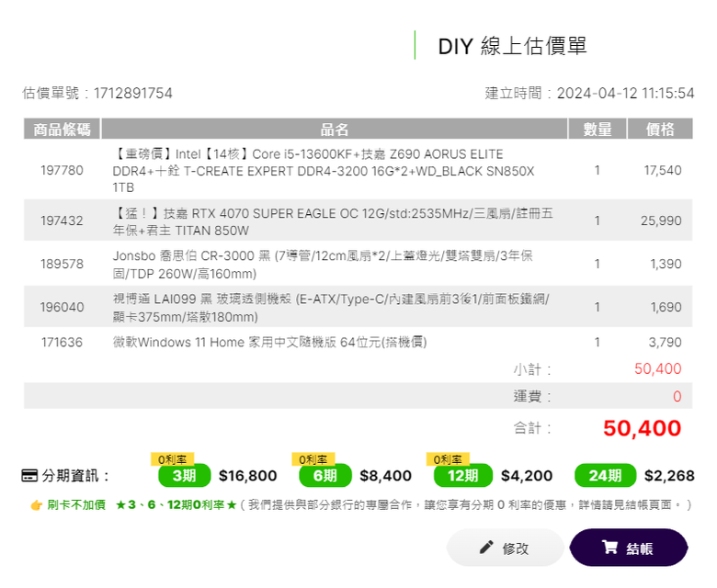
Task: Click the 視博通 LAI099 case item name
Action: tap(332, 308)
